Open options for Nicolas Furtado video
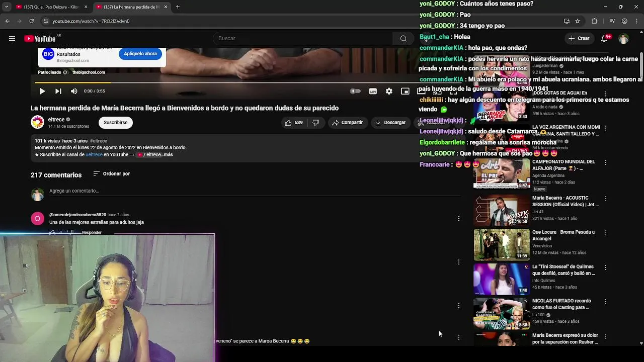Viewport: 644px width, 362px height. [606, 302]
